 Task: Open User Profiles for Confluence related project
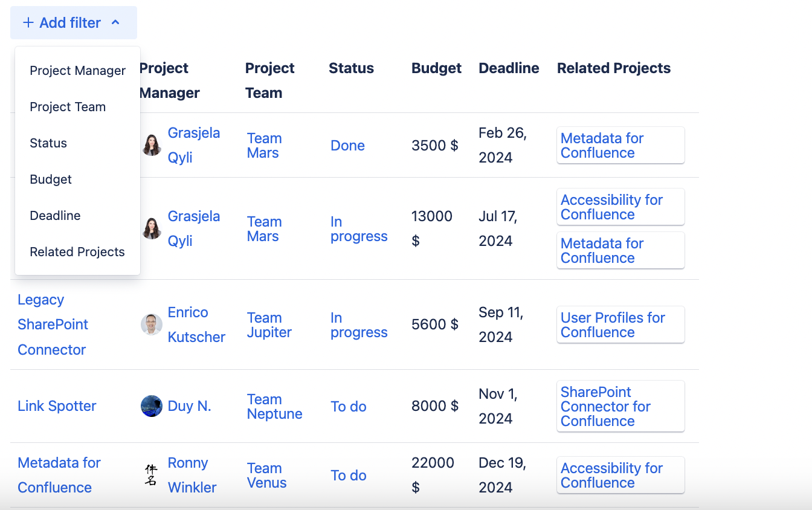point(613,325)
